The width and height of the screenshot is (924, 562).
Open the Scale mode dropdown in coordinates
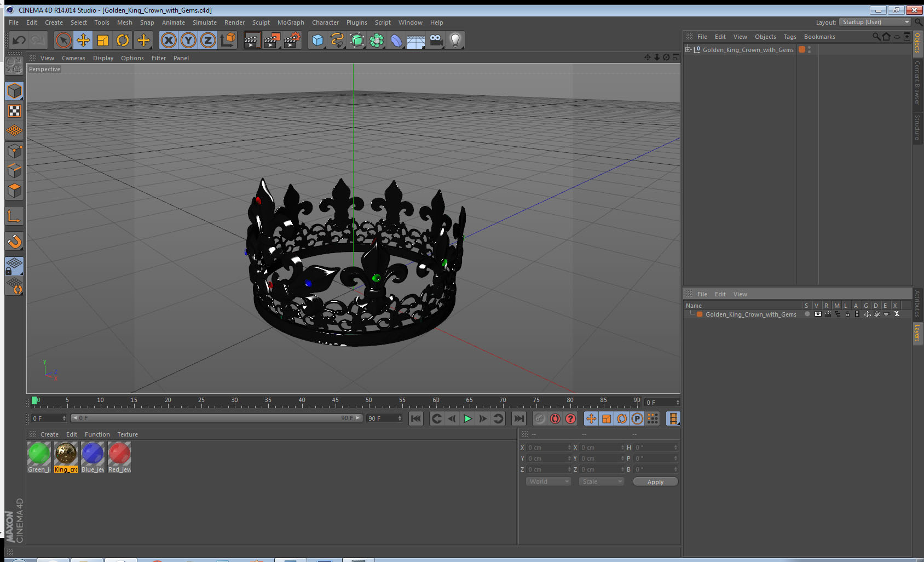tap(601, 481)
